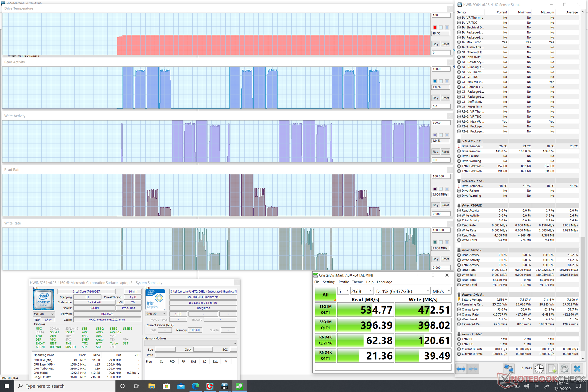Run the RND4K Q1T1 test
The image size is (588, 392).
[325, 356]
